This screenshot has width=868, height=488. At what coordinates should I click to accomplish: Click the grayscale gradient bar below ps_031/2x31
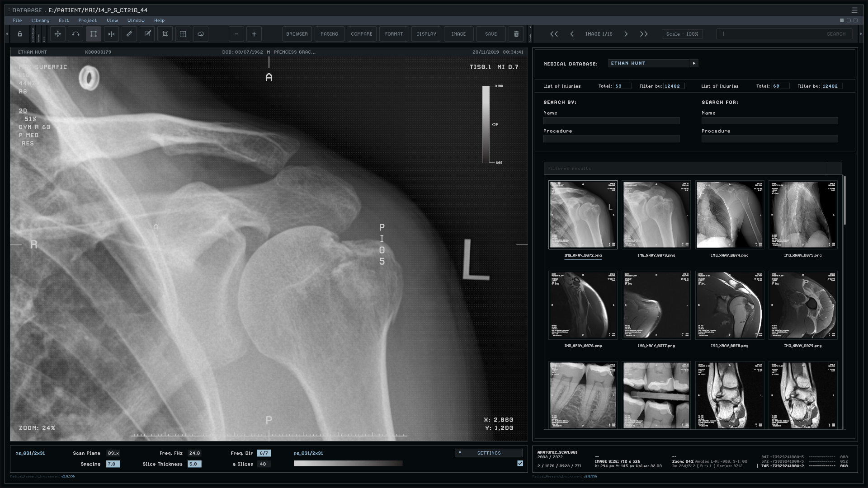pos(348,463)
